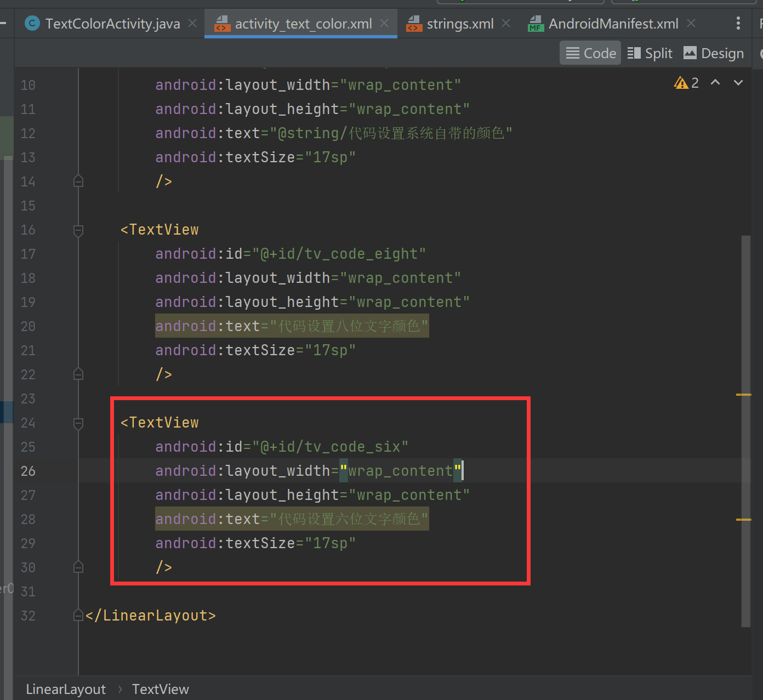Switch to Design view mode
Screen dimensions: 763x700
point(714,53)
